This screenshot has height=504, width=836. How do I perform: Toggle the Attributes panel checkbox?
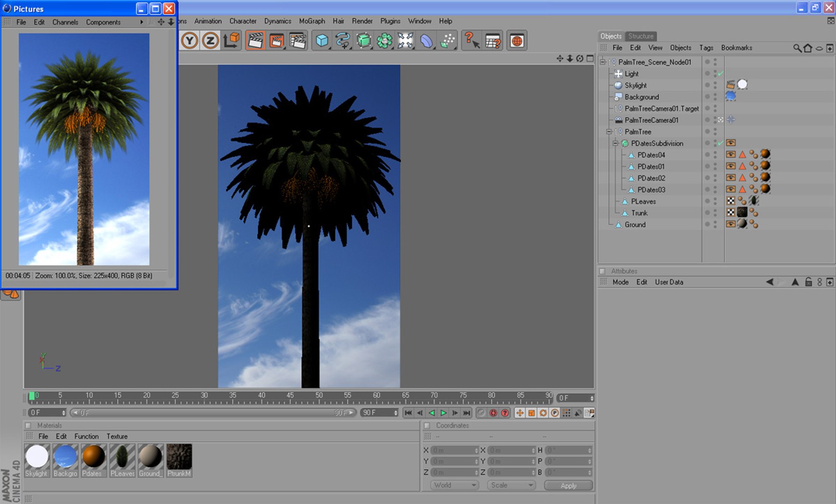602,271
